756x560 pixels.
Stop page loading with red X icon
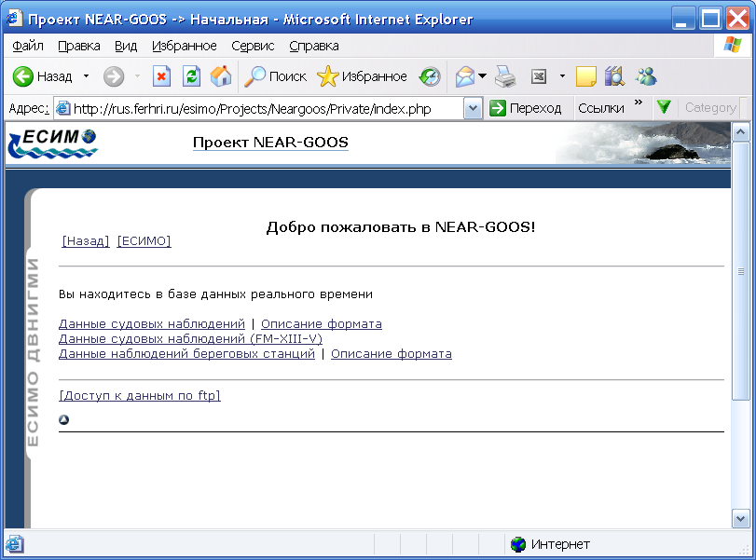click(161, 76)
